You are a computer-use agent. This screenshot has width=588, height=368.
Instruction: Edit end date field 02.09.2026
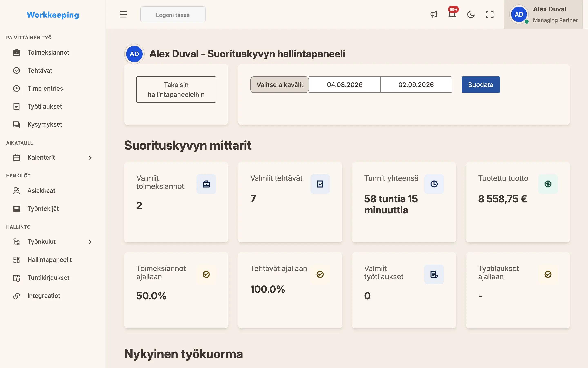tap(416, 85)
